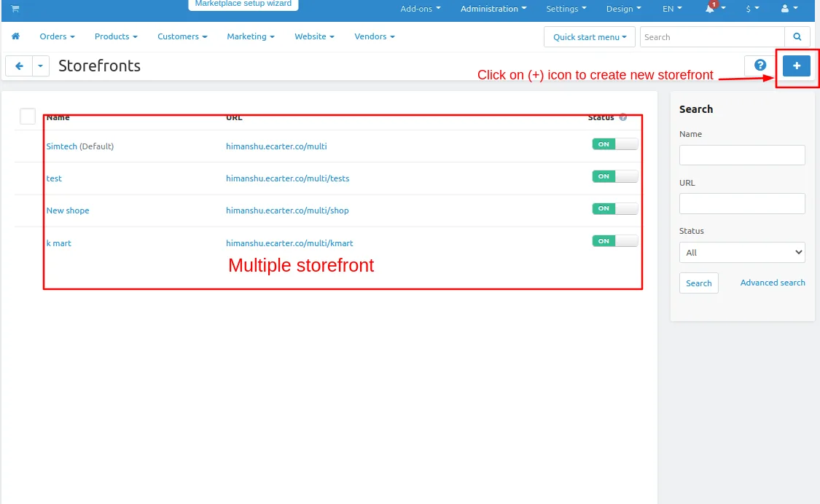Click the Name filter input field
Viewport: 820px width, 504px height.
[x=742, y=154]
